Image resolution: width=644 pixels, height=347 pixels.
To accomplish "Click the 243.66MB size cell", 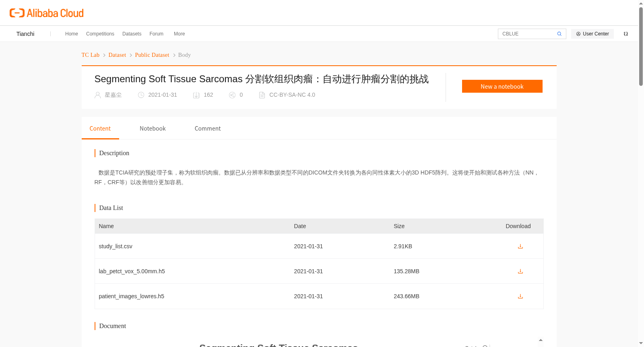I will pos(407,296).
